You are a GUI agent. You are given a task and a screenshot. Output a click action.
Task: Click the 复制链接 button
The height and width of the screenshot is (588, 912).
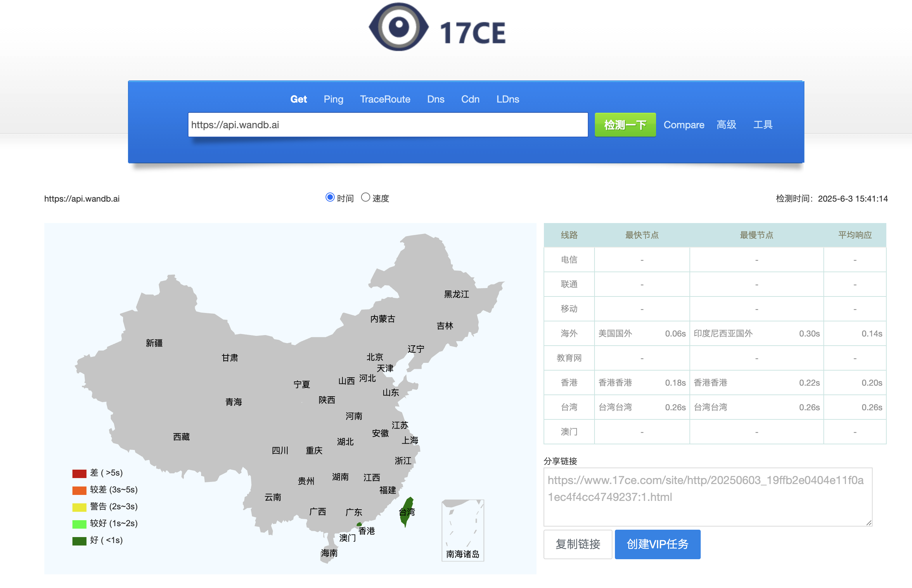578,544
